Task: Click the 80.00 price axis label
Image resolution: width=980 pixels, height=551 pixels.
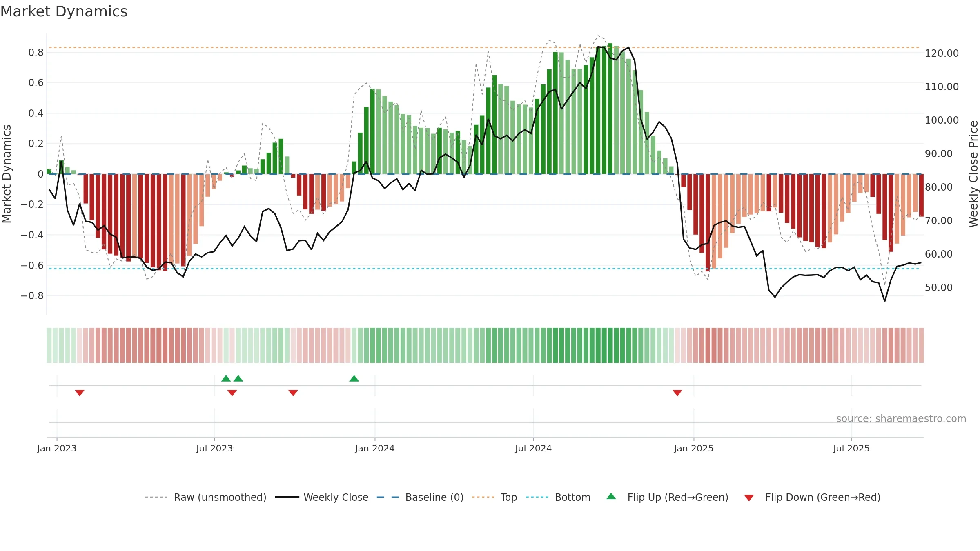Action: pyautogui.click(x=939, y=187)
